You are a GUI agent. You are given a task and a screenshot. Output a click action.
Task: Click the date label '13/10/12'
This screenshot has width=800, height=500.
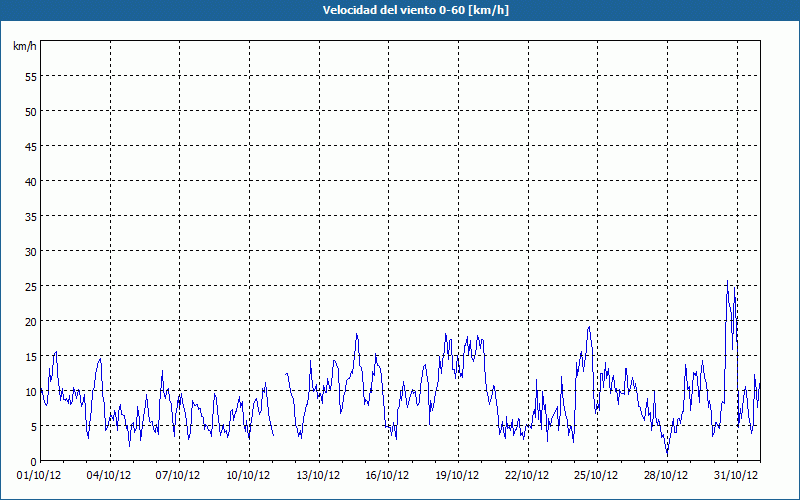coord(318,475)
